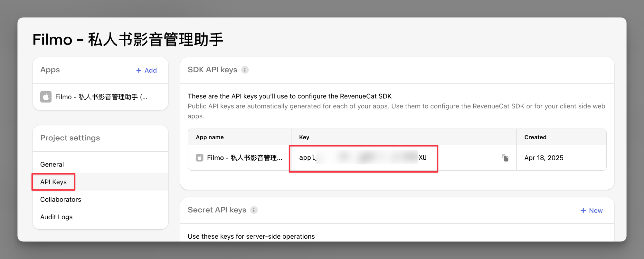This screenshot has width=644, height=259.
Task: Go to Collaborators settings
Action: pos(61,200)
